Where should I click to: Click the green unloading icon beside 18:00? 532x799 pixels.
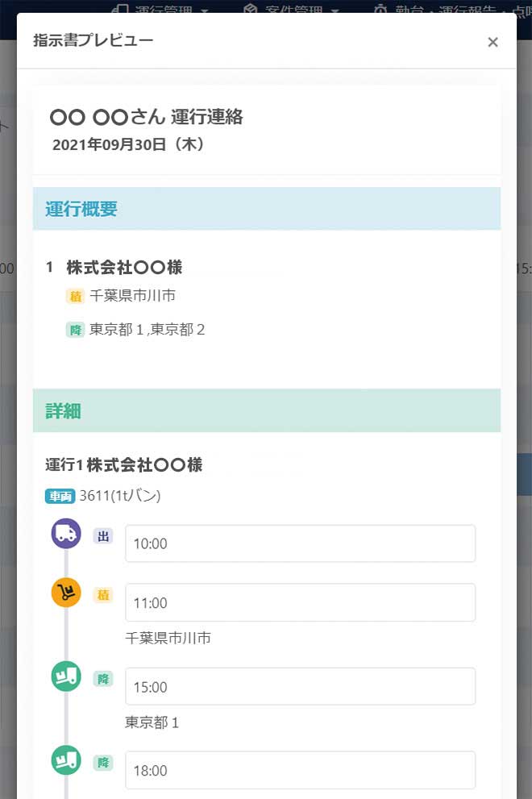[66, 760]
